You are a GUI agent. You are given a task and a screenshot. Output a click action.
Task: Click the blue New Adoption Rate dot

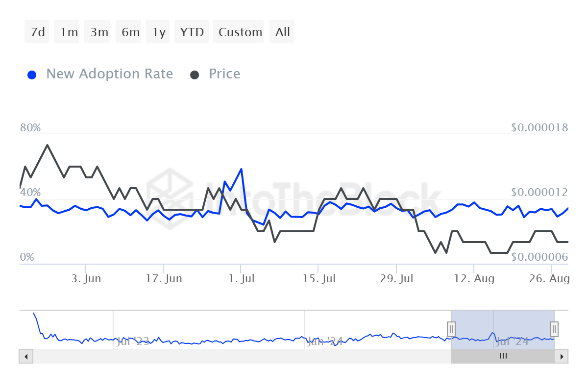point(32,75)
